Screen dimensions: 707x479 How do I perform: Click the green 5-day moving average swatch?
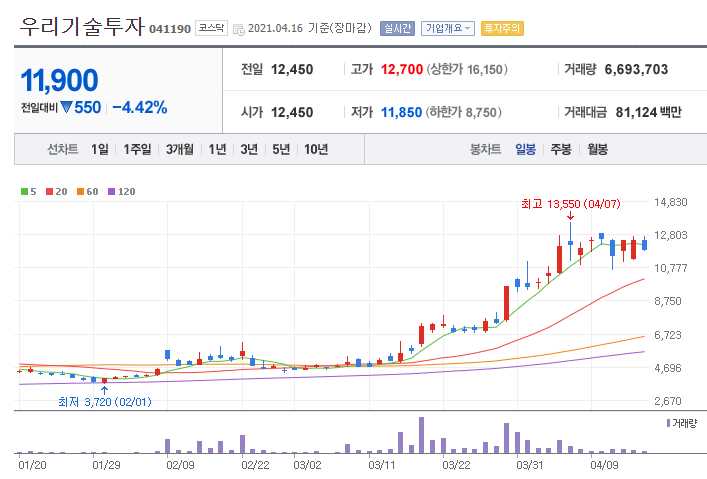24,192
